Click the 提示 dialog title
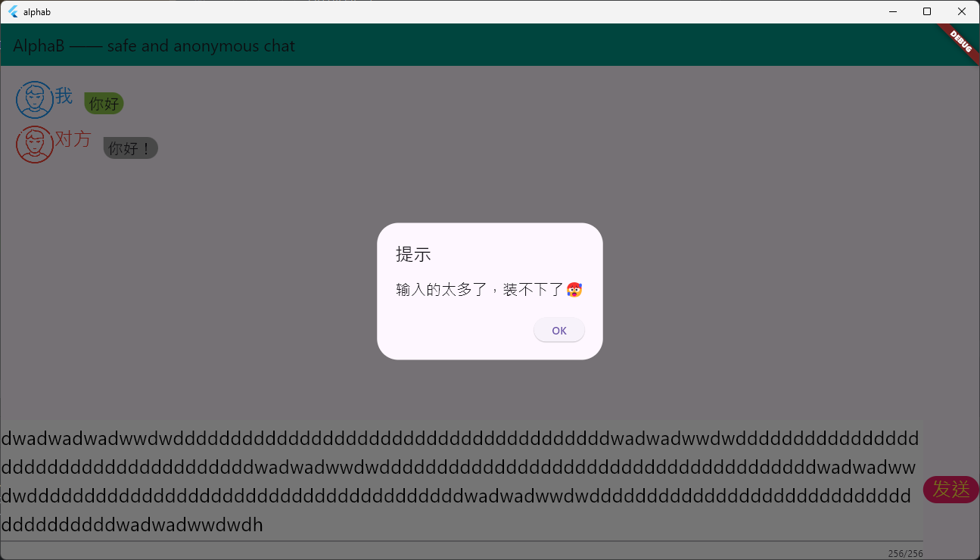Viewport: 980px width, 560px height. (x=413, y=254)
